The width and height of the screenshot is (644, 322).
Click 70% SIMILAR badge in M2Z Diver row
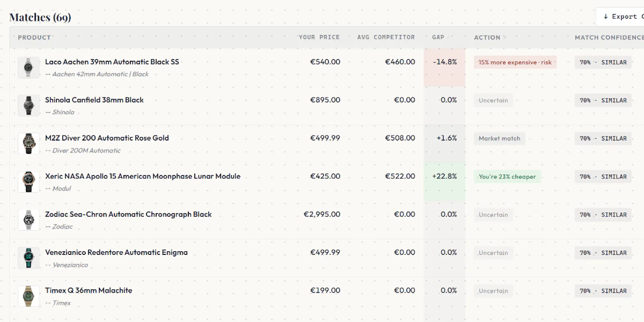pos(603,138)
